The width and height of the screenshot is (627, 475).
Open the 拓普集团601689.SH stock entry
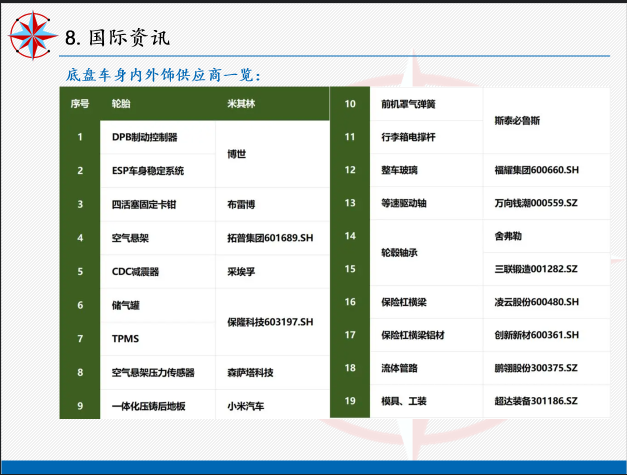tap(270, 238)
